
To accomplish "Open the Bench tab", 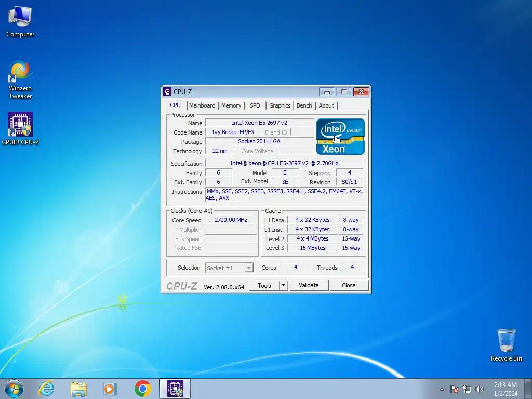I will (304, 105).
